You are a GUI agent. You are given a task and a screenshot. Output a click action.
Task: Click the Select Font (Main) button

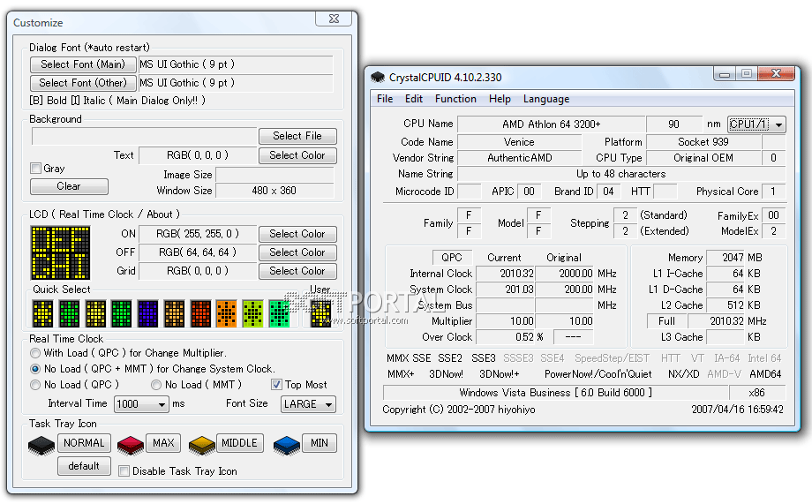83,64
